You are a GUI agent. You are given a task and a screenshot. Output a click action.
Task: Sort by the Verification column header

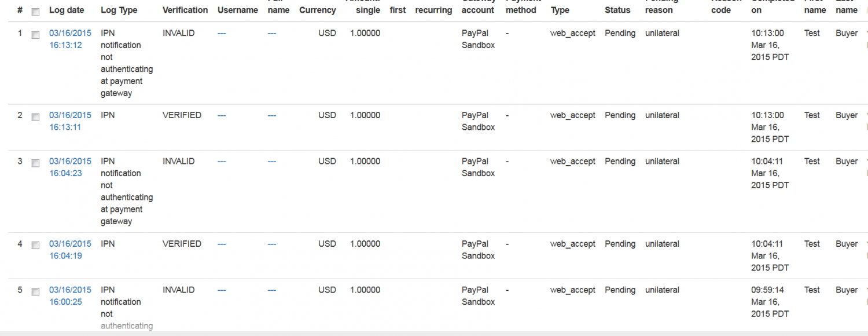pos(185,10)
